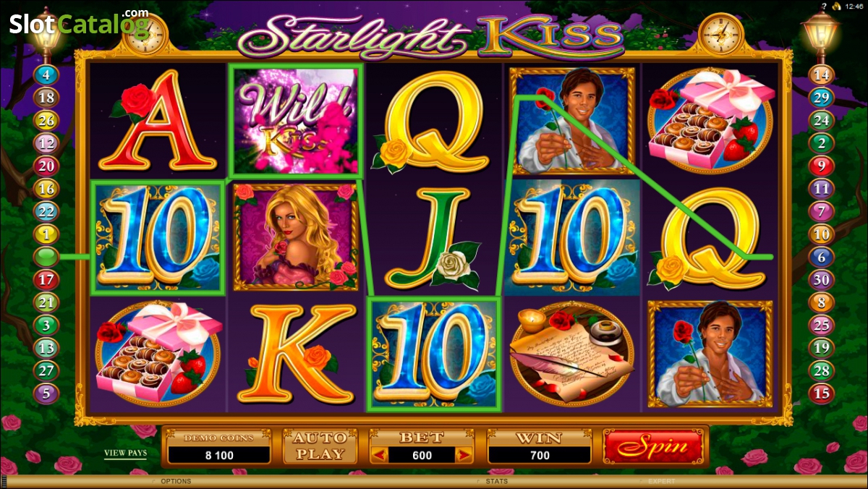The height and width of the screenshot is (489, 868).
Task: Switch to Expert mode in bottom bar
Action: [x=662, y=481]
